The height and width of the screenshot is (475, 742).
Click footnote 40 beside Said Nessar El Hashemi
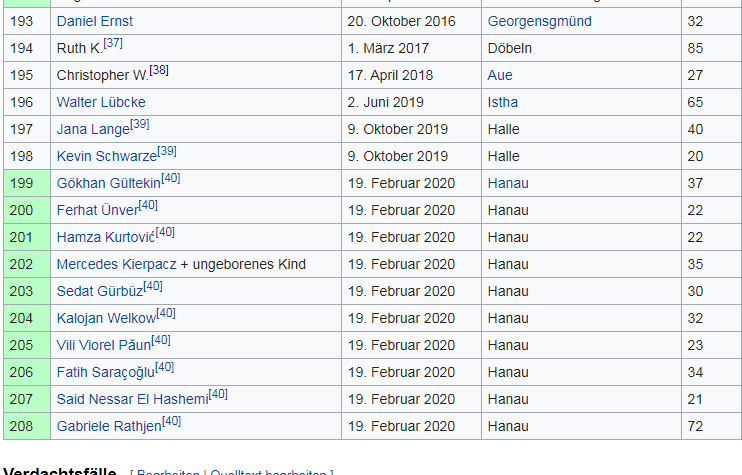[x=218, y=394]
